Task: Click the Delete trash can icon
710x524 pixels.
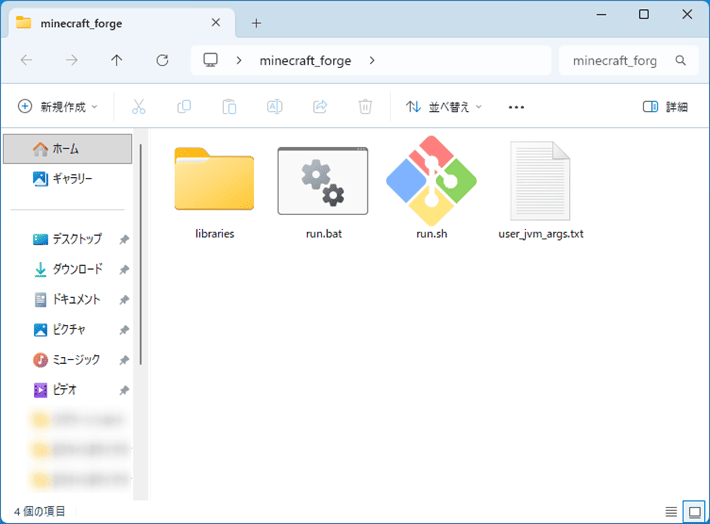Action: tap(365, 107)
